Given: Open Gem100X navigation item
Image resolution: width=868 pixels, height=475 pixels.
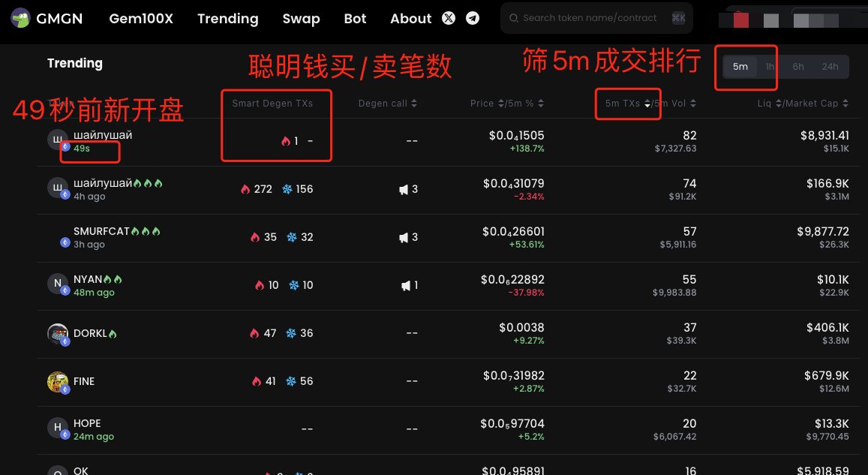Looking at the screenshot, I should click(x=141, y=19).
